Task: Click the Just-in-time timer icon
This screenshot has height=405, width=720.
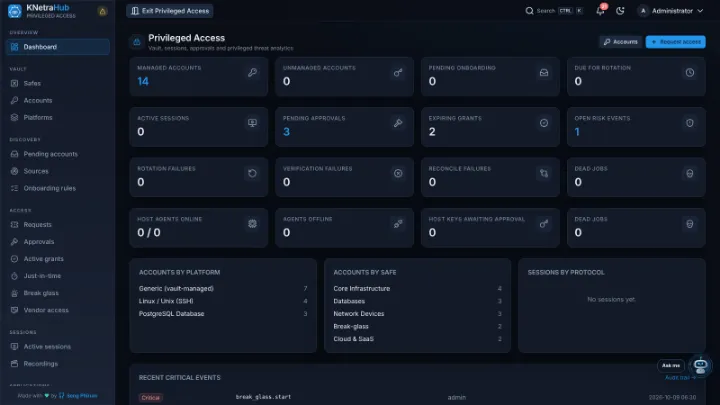Action: pyautogui.click(x=15, y=276)
